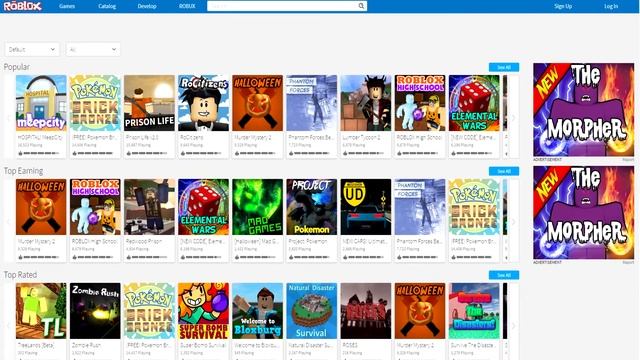The image size is (640, 360).
Task: Advance the Popular row with right arrow
Action: pyautogui.click(x=513, y=118)
